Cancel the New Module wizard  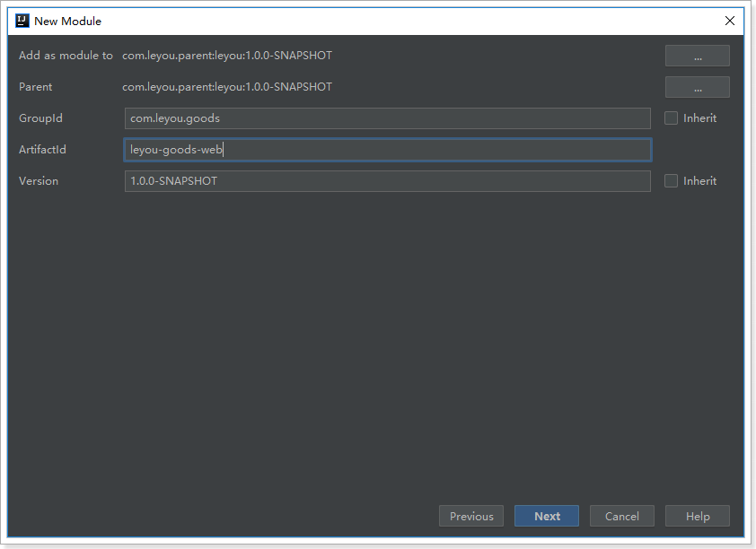pos(622,516)
